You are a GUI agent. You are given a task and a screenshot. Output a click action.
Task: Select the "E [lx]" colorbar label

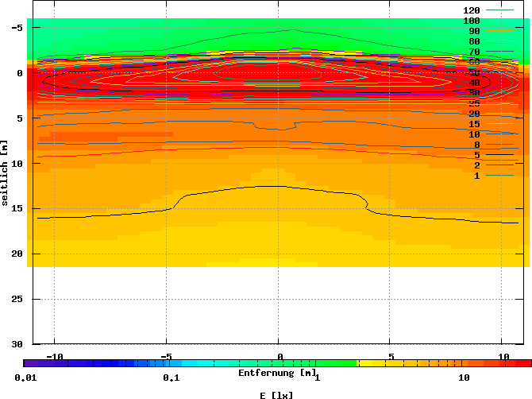(x=277, y=394)
